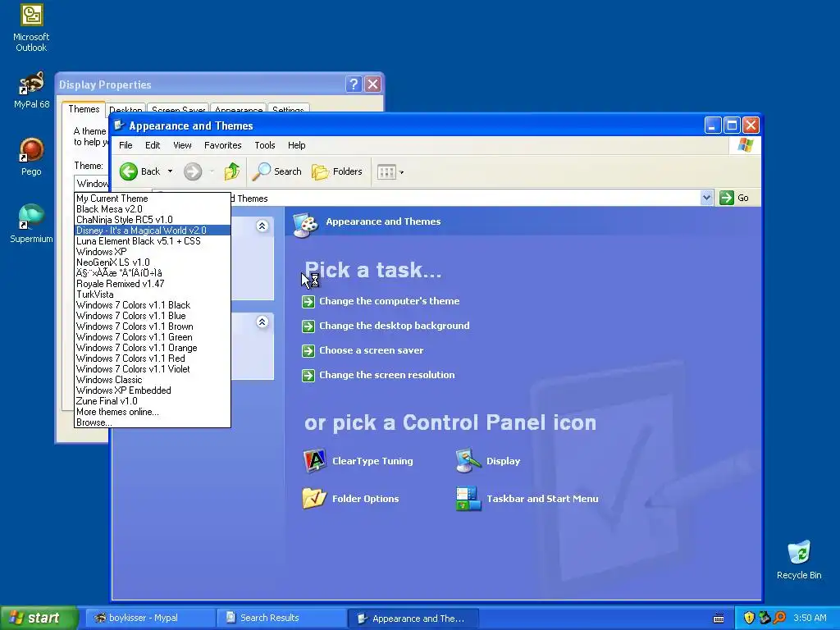Launch Supermium browser shortcut
The height and width of the screenshot is (630, 840).
pyautogui.click(x=31, y=224)
